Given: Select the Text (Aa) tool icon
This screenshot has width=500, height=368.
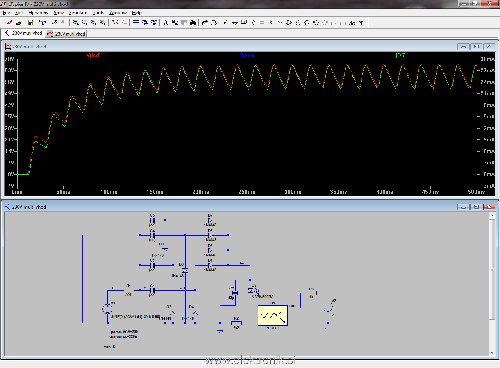Looking at the screenshot, I should tap(352, 22).
